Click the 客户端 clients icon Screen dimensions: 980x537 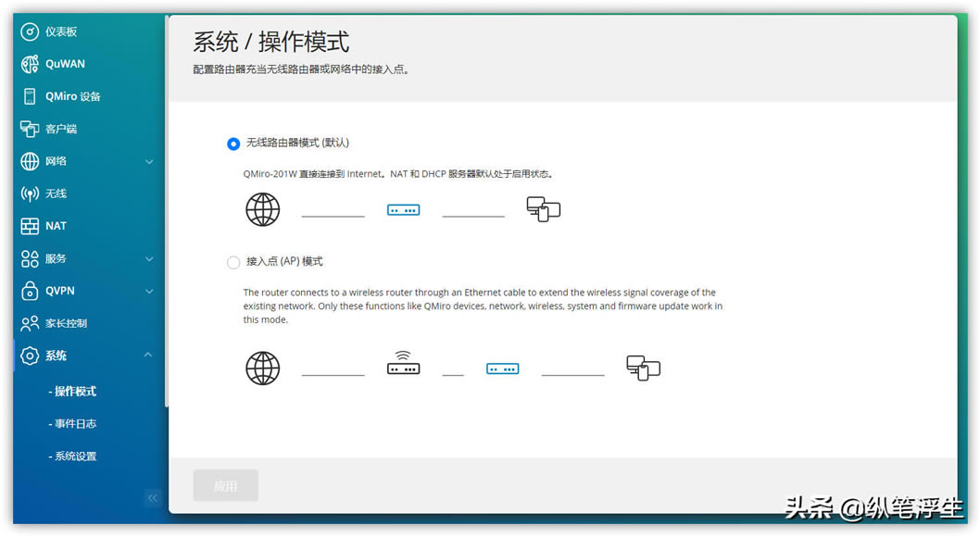[30, 129]
